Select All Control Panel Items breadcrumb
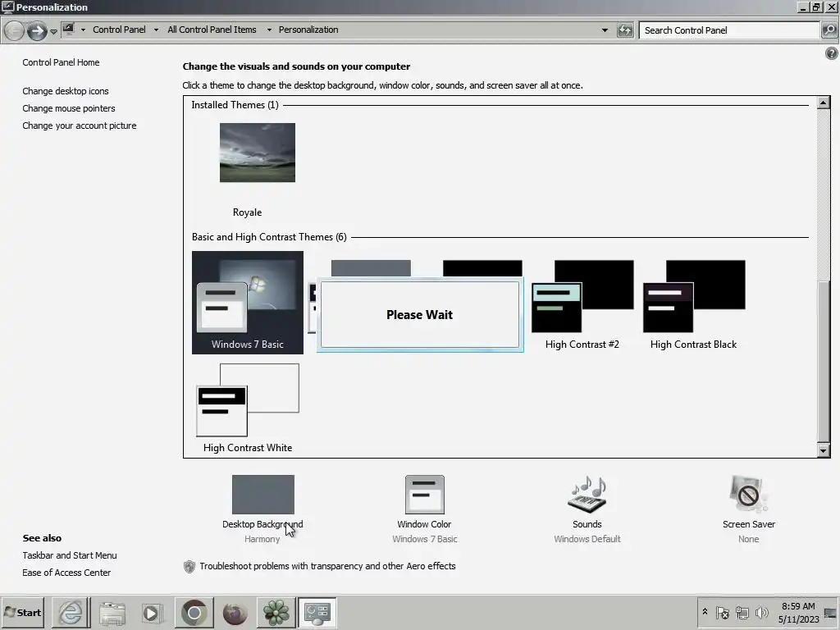Image resolution: width=840 pixels, height=630 pixels. (212, 30)
